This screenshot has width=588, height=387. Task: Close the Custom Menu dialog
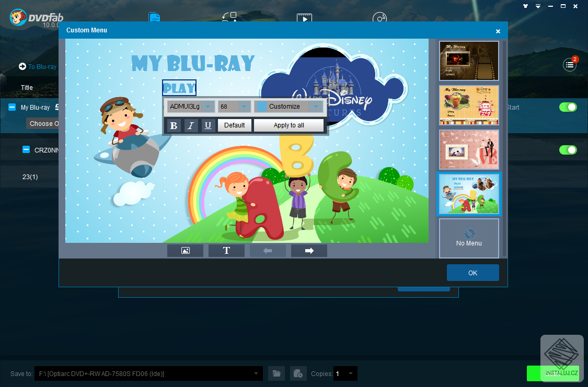click(498, 31)
